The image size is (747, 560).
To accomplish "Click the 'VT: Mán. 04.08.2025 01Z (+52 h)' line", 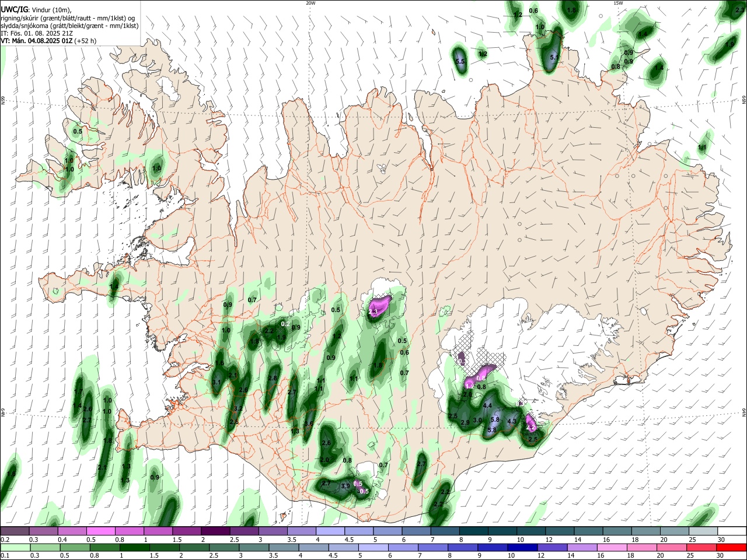I will point(48,41).
